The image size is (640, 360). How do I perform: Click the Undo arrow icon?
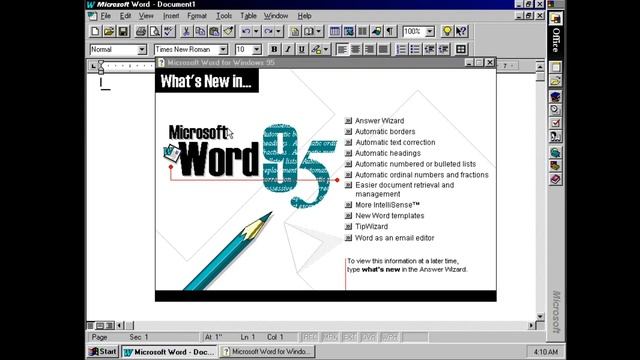246,31
